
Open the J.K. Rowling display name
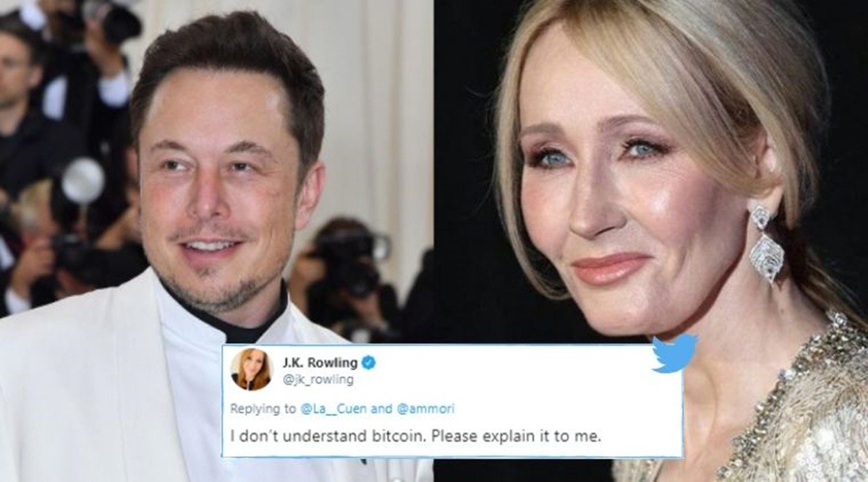coord(320,362)
